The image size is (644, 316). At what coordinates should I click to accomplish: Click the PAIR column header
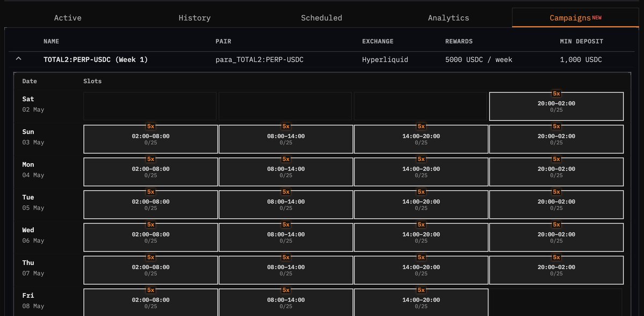pyautogui.click(x=223, y=41)
